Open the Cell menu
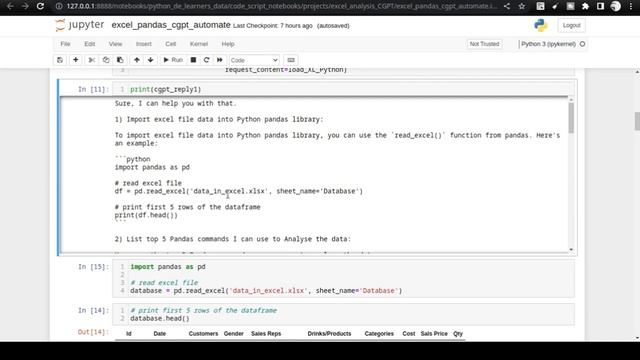 [x=171, y=44]
